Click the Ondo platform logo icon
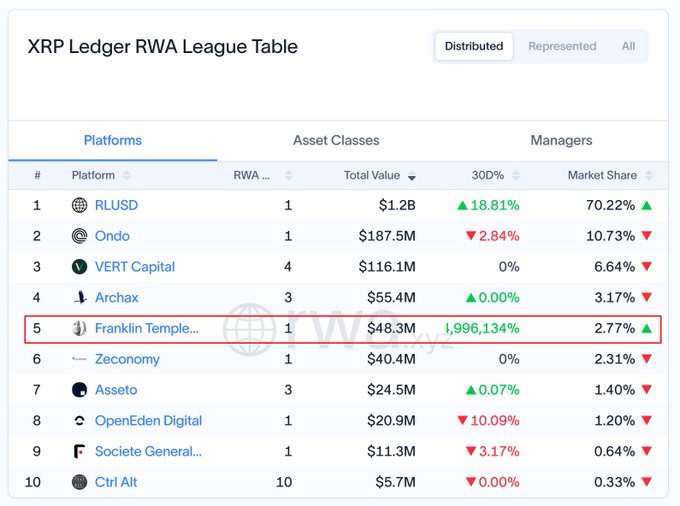 pyautogui.click(x=79, y=236)
